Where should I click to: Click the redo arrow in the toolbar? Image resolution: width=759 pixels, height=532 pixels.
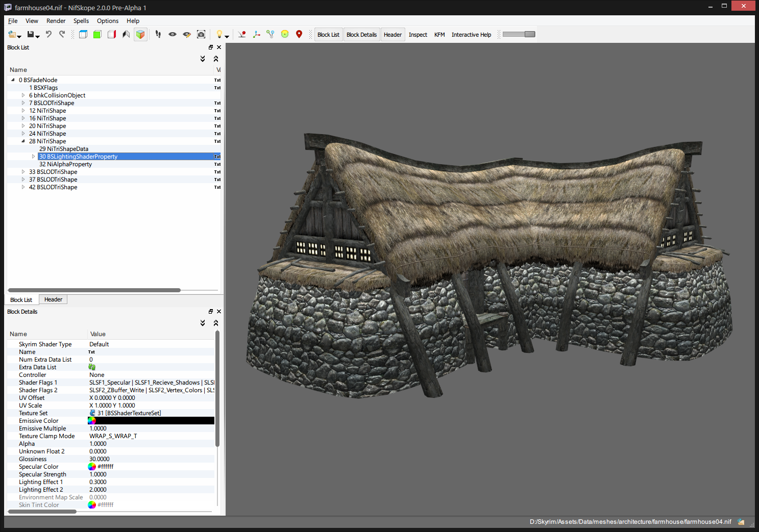(x=62, y=34)
